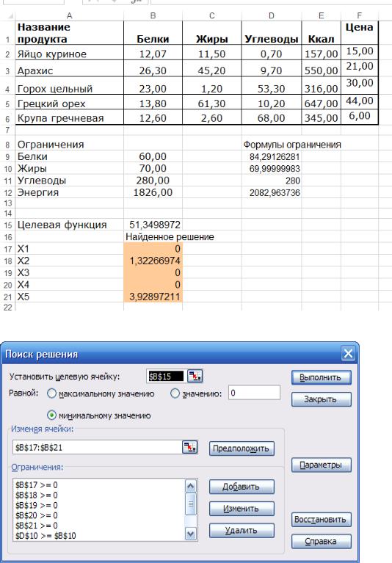This screenshot has width=392, height=563.
Task: Select column E header
Action: click(321, 15)
